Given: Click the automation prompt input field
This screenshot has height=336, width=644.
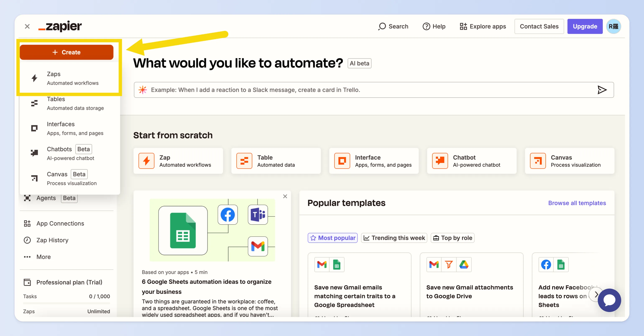Looking at the screenshot, I should [374, 90].
